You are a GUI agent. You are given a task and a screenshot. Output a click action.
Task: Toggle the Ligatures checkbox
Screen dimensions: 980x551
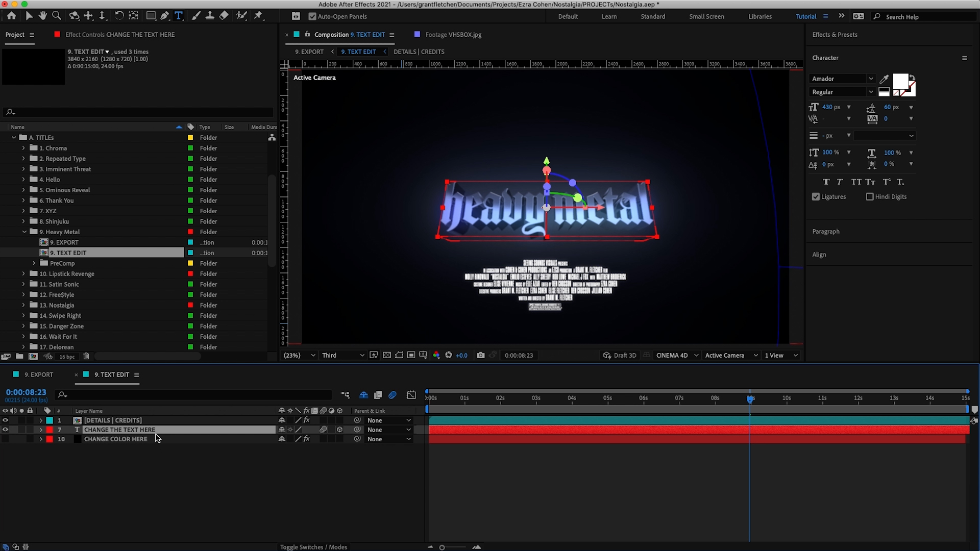coord(816,196)
